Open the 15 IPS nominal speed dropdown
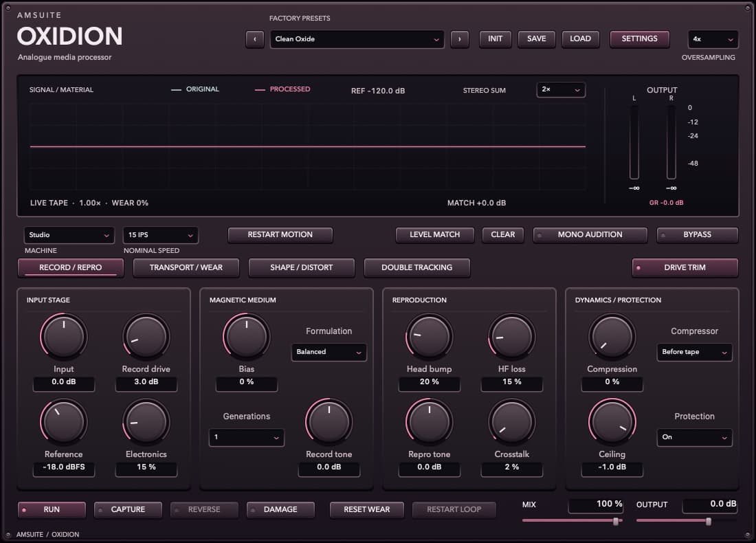 [x=161, y=235]
